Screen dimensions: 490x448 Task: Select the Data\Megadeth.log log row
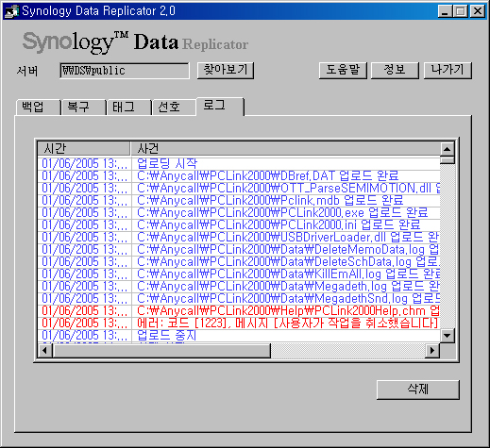tap(239, 286)
